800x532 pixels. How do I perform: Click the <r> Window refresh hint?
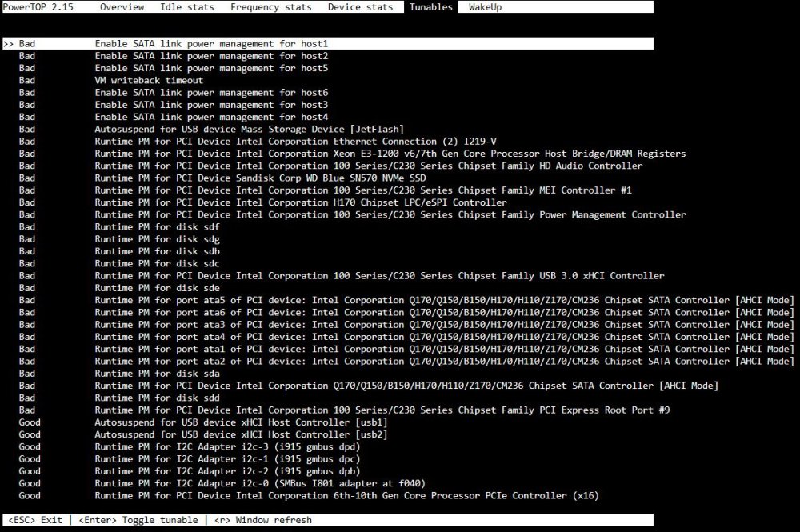click(262, 520)
